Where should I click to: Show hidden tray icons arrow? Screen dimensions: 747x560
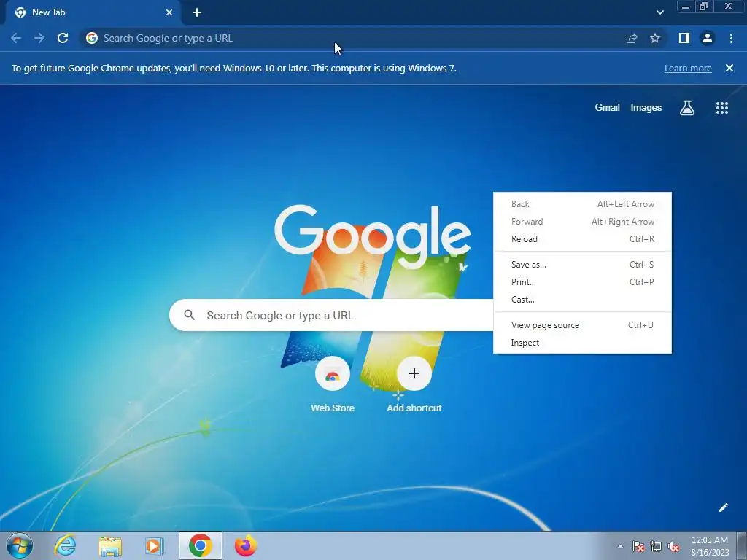coord(620,546)
